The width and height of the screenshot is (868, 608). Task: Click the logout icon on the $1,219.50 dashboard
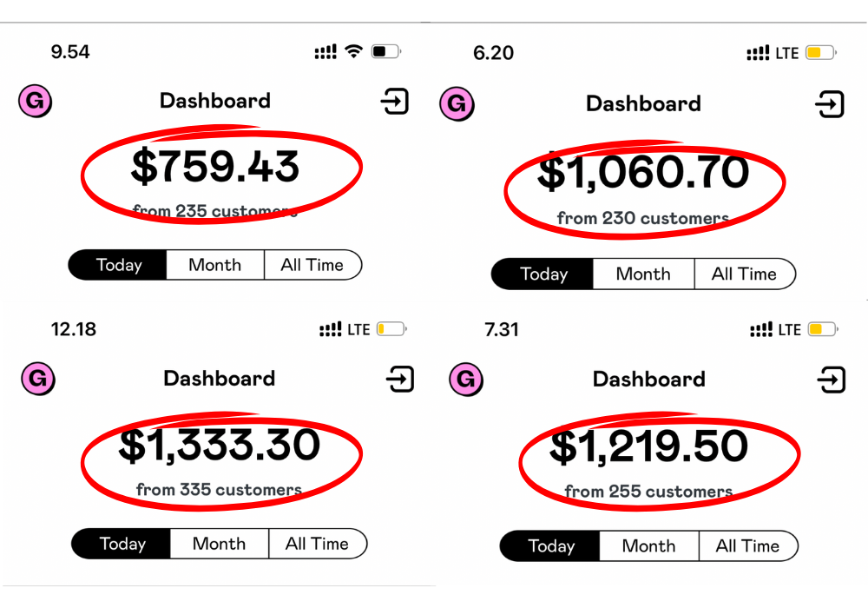[x=832, y=380]
